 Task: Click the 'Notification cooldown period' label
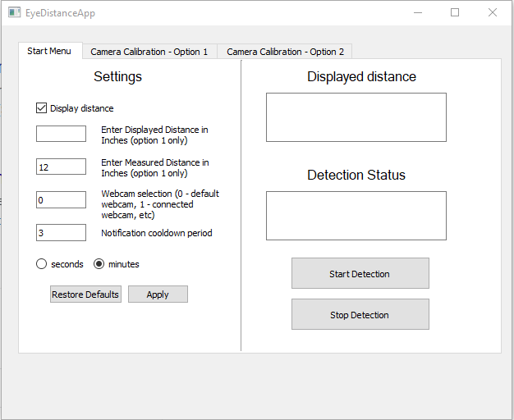tap(157, 233)
